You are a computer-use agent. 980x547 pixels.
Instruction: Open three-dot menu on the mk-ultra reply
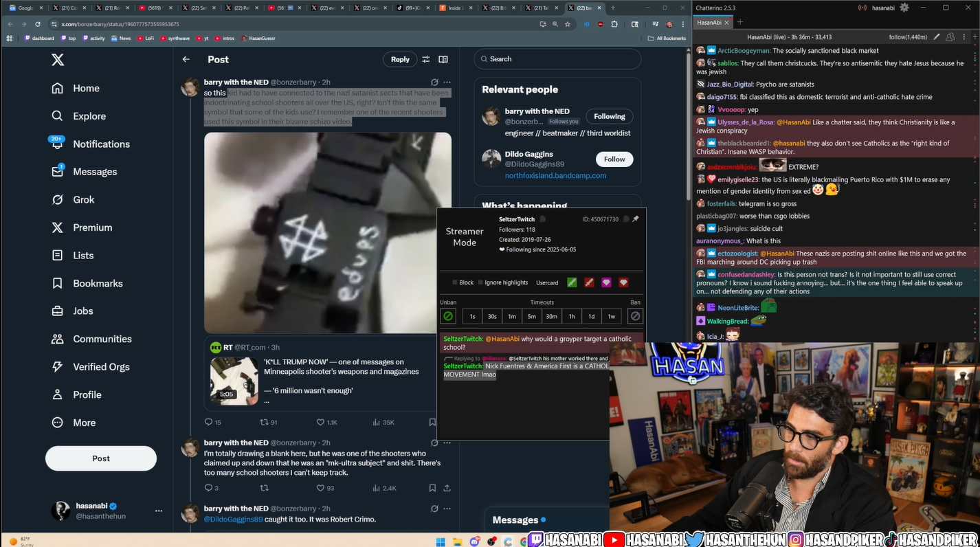point(447,443)
